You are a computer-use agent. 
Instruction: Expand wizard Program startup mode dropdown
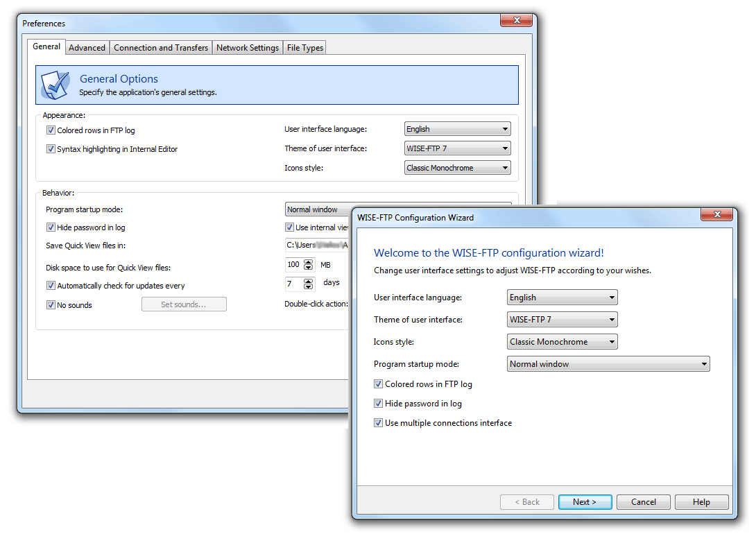pyautogui.click(x=608, y=364)
